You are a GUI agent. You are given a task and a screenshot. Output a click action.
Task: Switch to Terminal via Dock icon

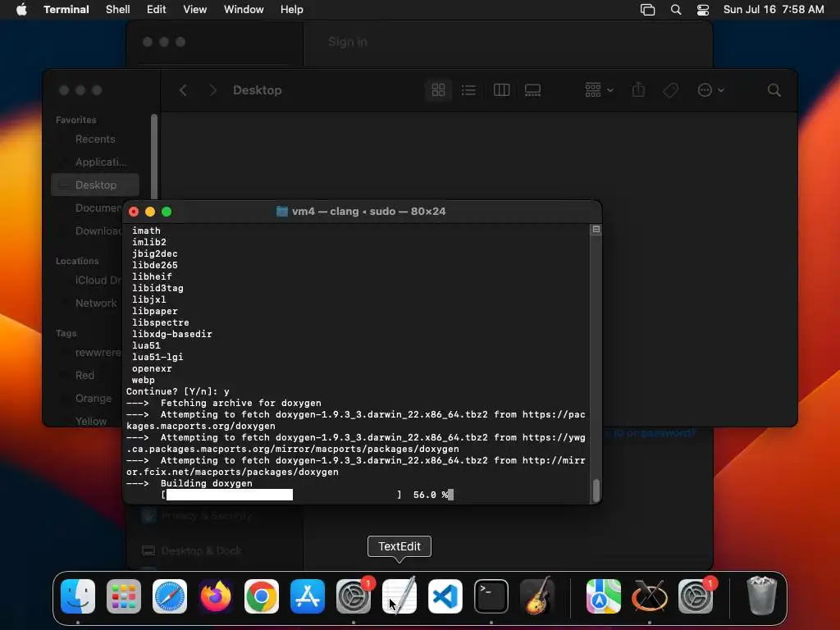click(491, 596)
